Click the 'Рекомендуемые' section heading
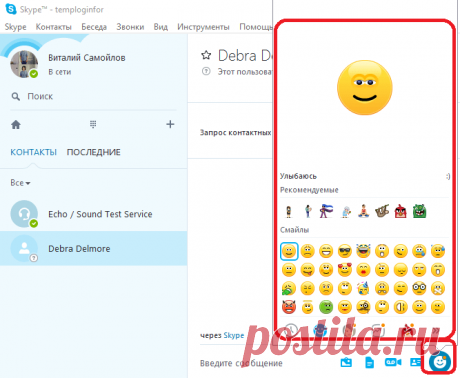The image size is (460, 378). coord(309,190)
